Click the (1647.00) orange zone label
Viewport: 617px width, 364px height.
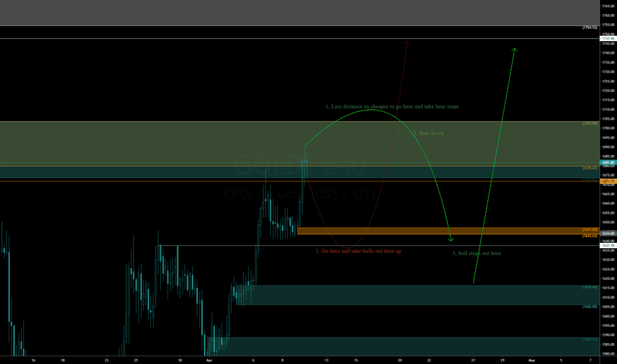click(x=590, y=230)
